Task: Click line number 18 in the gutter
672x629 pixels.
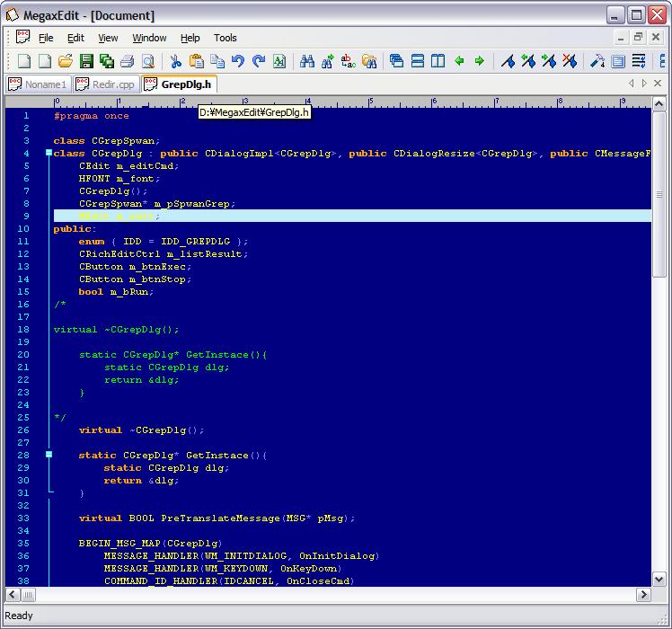Action: click(x=23, y=329)
